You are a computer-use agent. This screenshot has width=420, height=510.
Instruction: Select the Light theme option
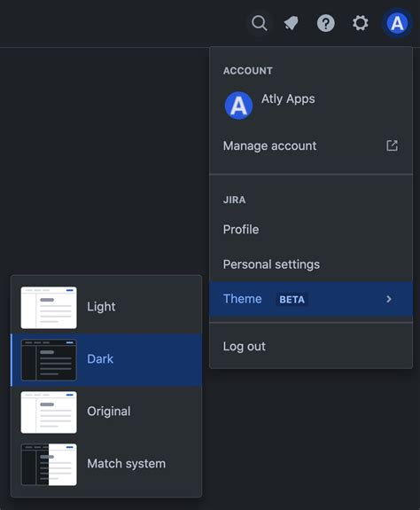coord(106,307)
